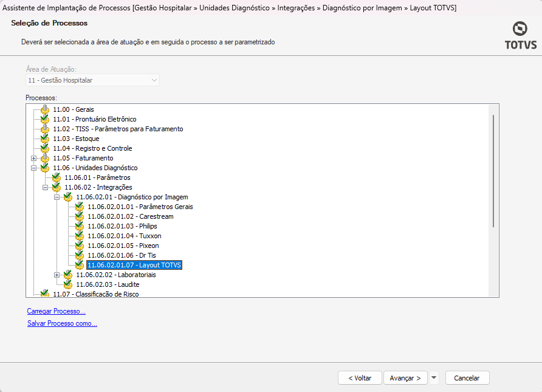Go back with the < Voltar button
Viewport: 542px width, 392px height.
tap(360, 378)
